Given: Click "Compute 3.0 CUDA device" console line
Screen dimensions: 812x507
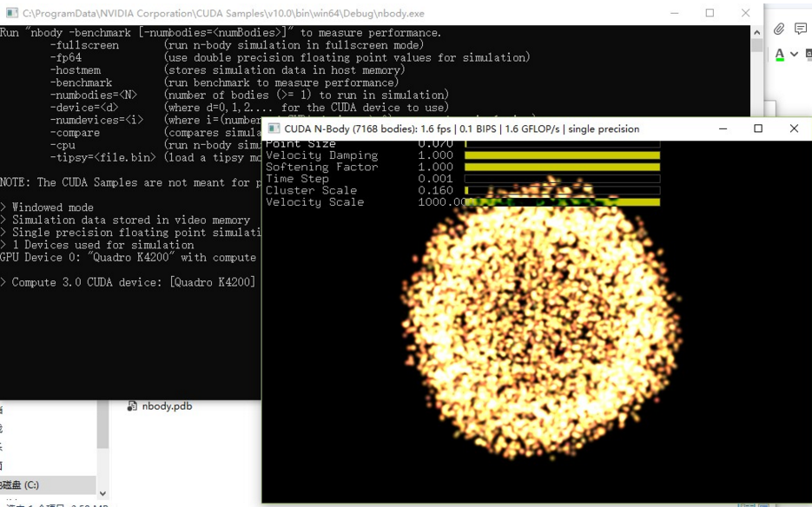Looking at the screenshot, I should pos(128,282).
